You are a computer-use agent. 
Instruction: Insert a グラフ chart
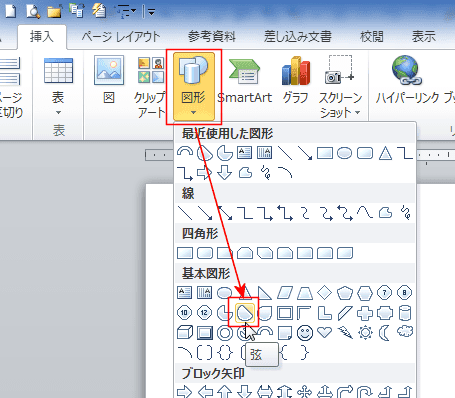click(296, 80)
